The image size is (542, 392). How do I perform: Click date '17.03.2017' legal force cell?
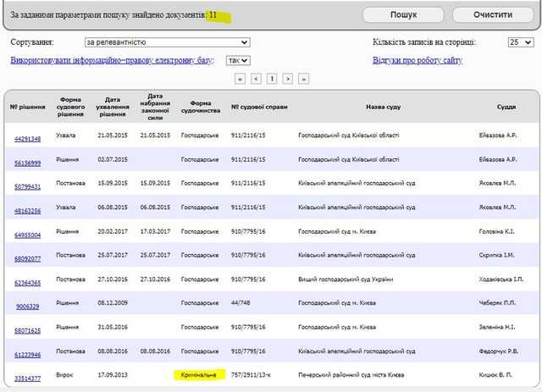pyautogui.click(x=155, y=231)
